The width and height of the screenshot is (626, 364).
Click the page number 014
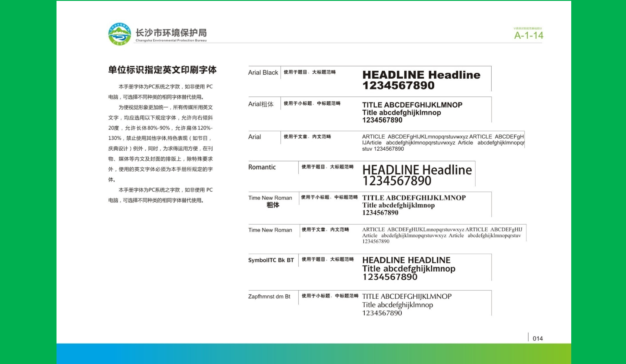pos(538,338)
